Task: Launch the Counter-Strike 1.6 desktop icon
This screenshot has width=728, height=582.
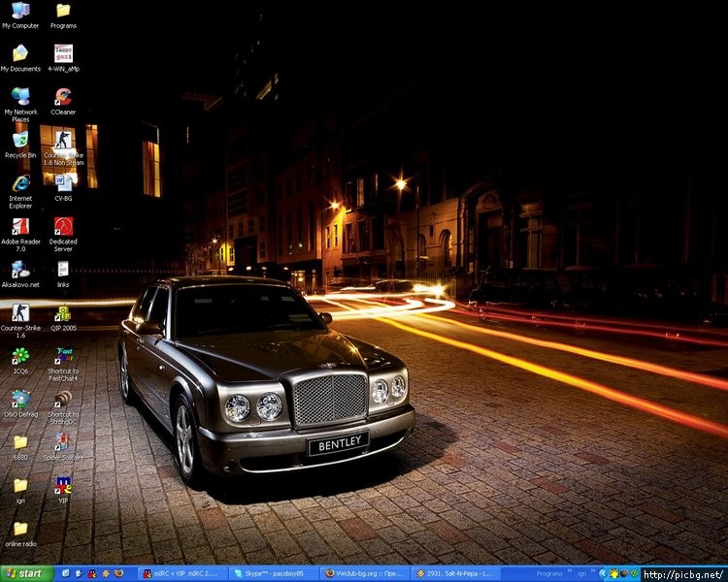Action: point(20,320)
